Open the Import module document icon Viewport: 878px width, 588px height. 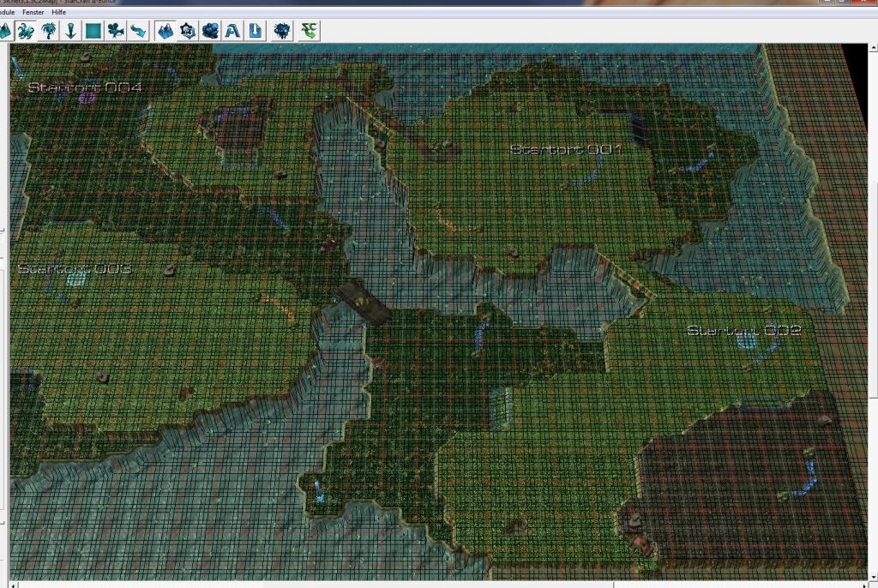point(255,32)
